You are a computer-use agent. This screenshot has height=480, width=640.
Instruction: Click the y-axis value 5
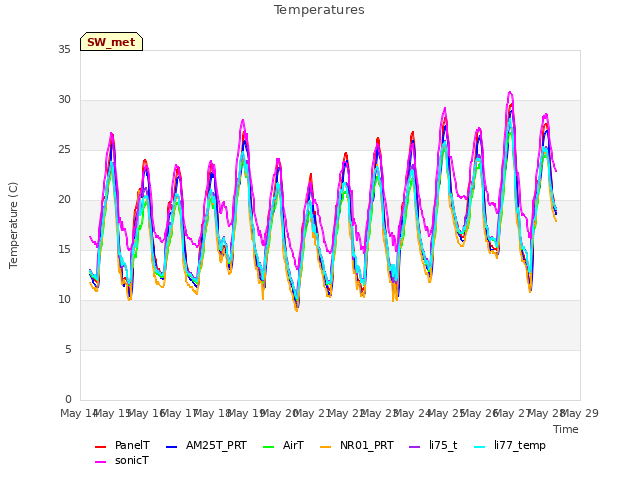pyautogui.click(x=68, y=349)
